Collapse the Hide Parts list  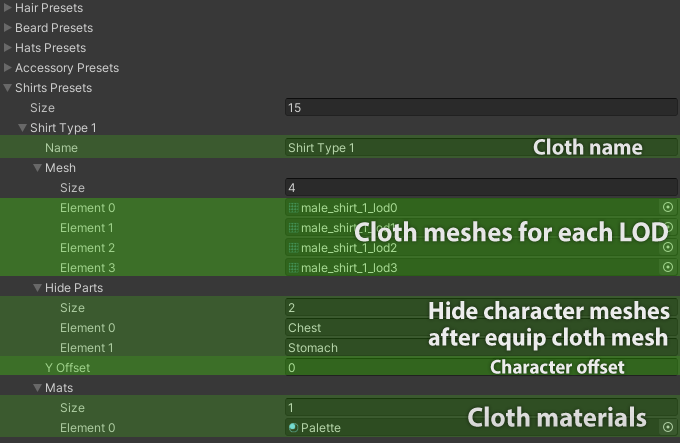tap(38, 288)
